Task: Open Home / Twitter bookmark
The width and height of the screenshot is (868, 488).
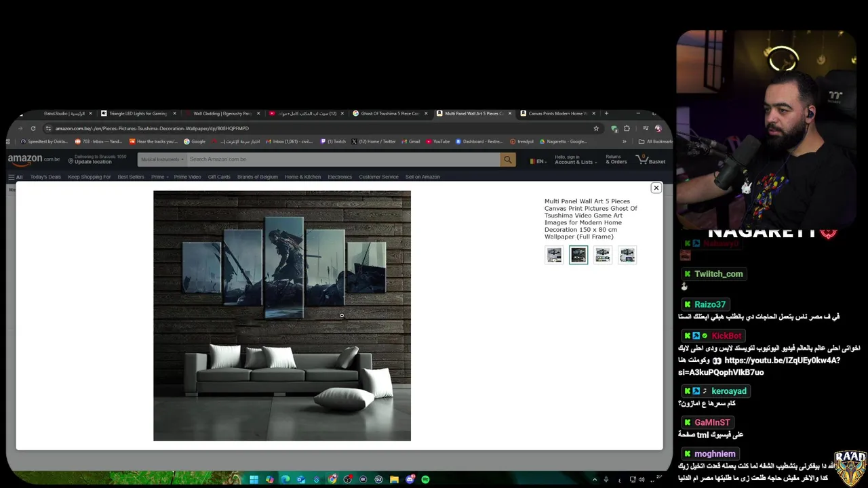Action: [x=374, y=142]
